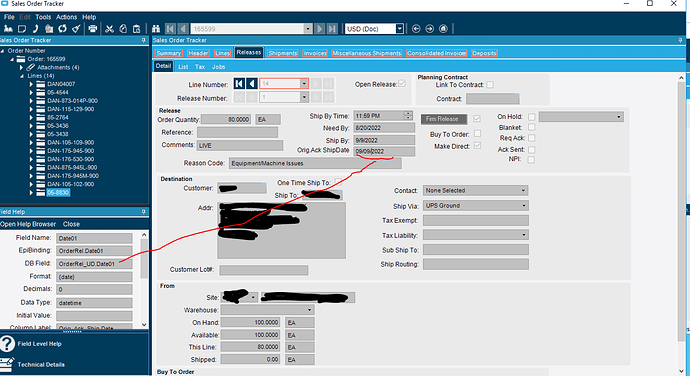Click the Firm Release button

click(444, 119)
